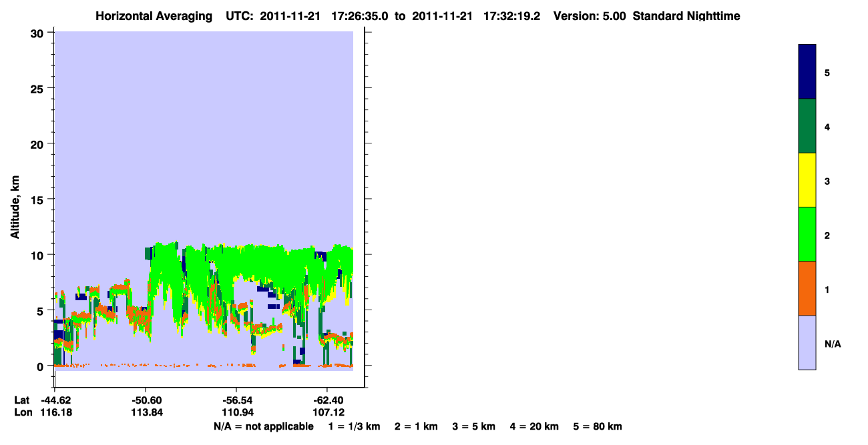Image resolution: width=868 pixels, height=445 pixels.
Task: Click the Version: 5.00 label
Action: 590,16
